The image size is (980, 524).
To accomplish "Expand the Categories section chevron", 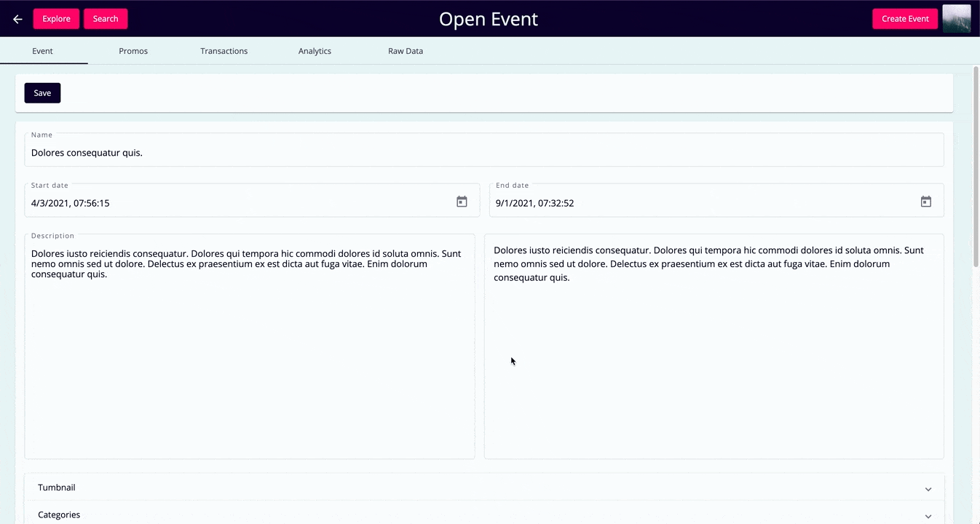I will pyautogui.click(x=928, y=516).
